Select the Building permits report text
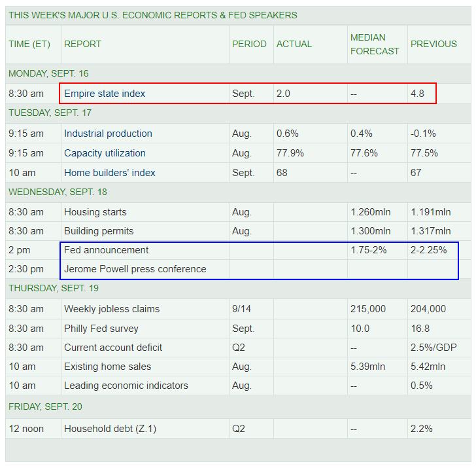476x468 pixels. [99, 231]
